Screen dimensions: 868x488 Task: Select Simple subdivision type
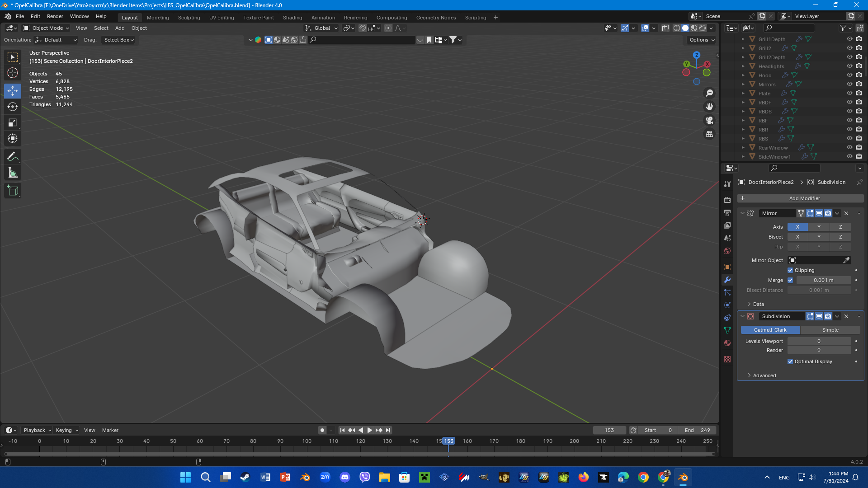pos(830,330)
